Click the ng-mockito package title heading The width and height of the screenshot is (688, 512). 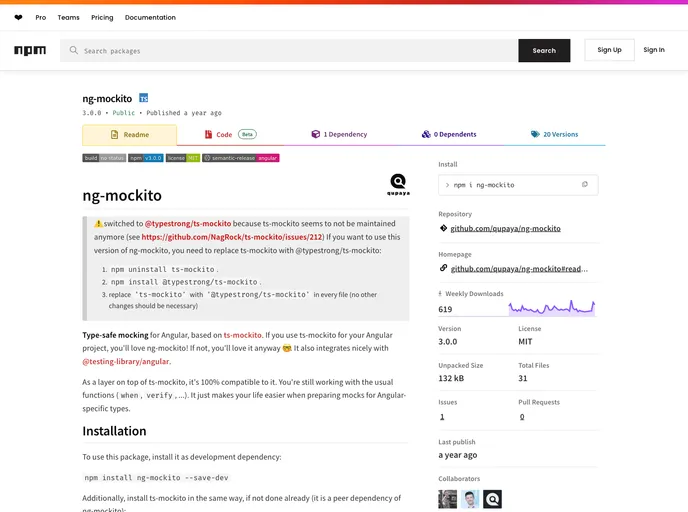click(107, 99)
